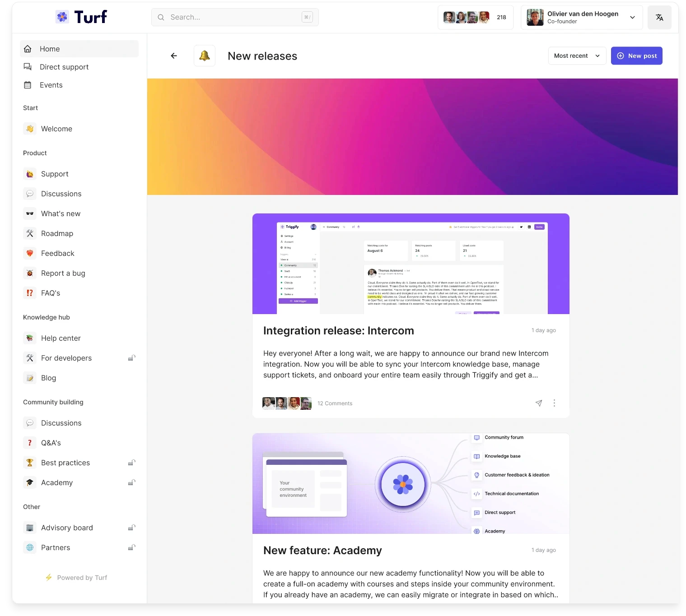Image resolution: width=686 pixels, height=616 pixels.
Task: Open the 12 Comments link on Intercom post
Action: click(x=335, y=403)
